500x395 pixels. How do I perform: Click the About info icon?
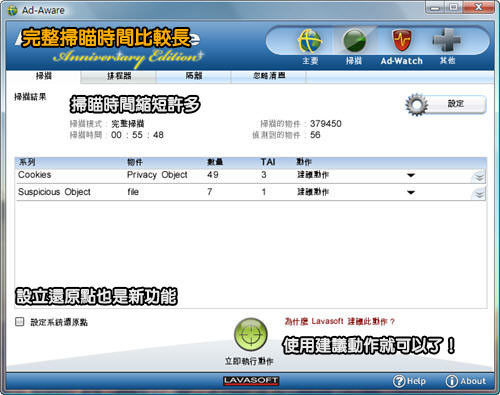(x=451, y=381)
